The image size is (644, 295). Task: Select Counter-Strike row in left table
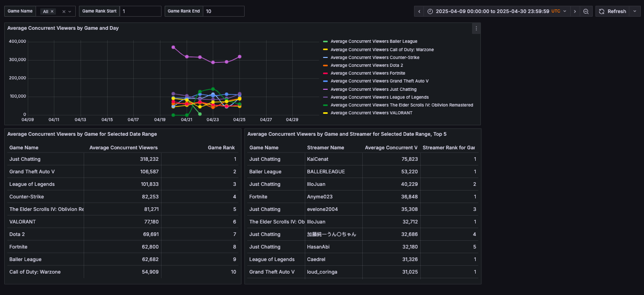pyautogui.click(x=123, y=197)
